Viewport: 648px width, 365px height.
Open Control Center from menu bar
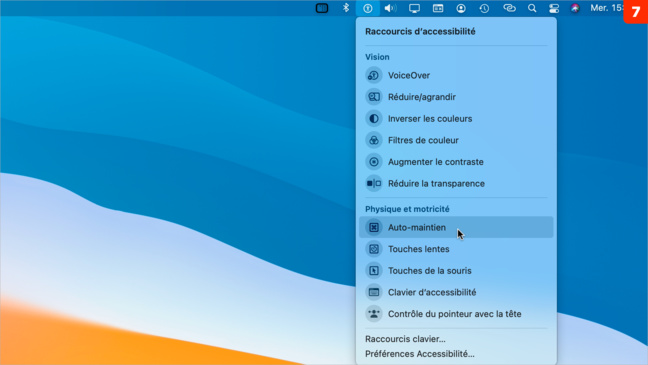[554, 8]
